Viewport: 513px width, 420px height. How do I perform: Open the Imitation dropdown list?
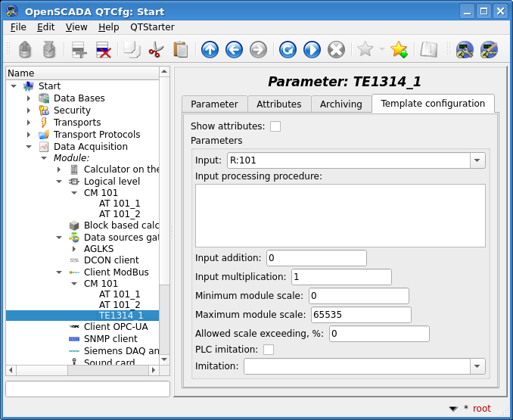tap(477, 366)
